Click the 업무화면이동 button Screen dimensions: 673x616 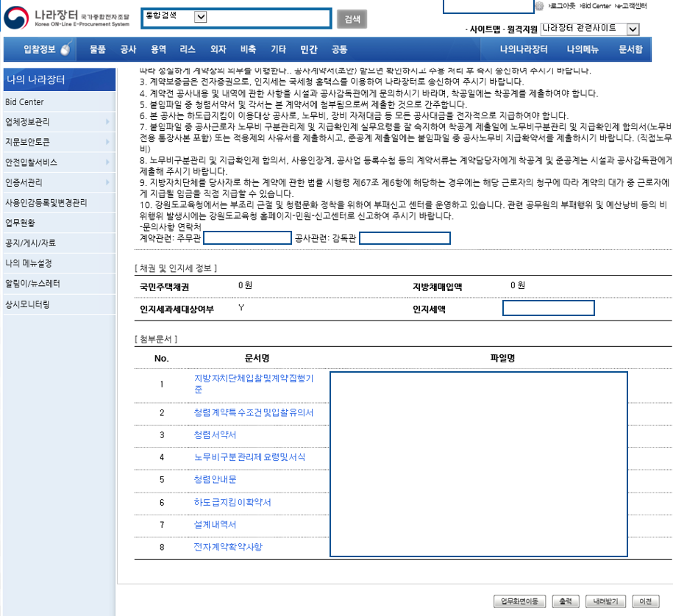coord(519,601)
